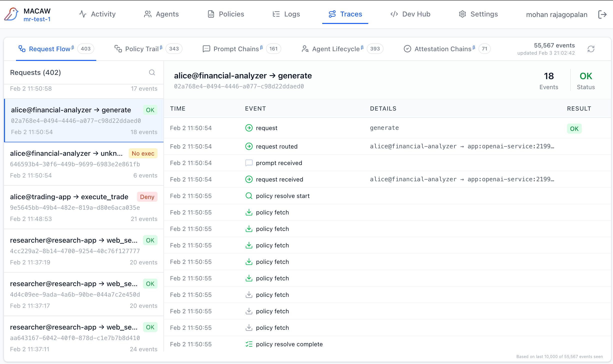Click the prompt received chat bubble icon
The width and height of the screenshot is (613, 364).
249,163
